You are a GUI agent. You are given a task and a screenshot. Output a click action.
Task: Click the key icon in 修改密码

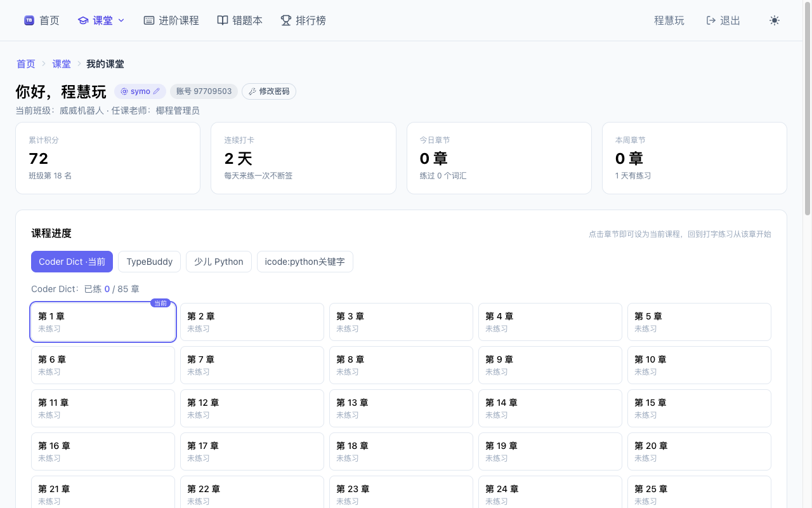pyautogui.click(x=252, y=91)
